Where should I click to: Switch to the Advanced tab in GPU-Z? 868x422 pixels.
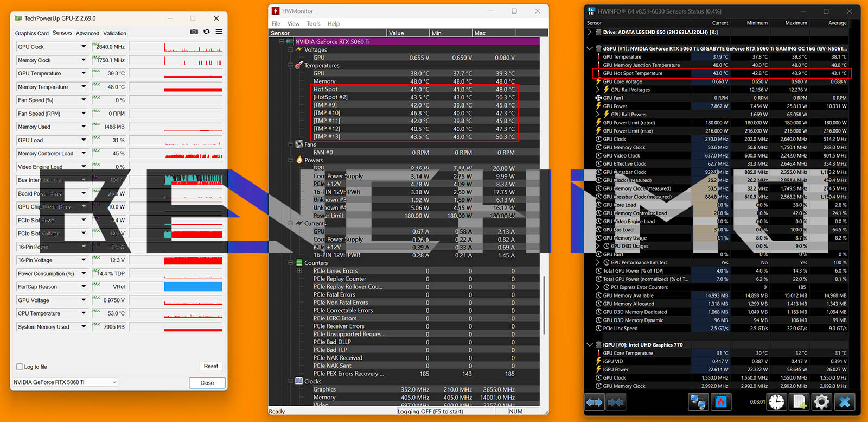point(87,33)
